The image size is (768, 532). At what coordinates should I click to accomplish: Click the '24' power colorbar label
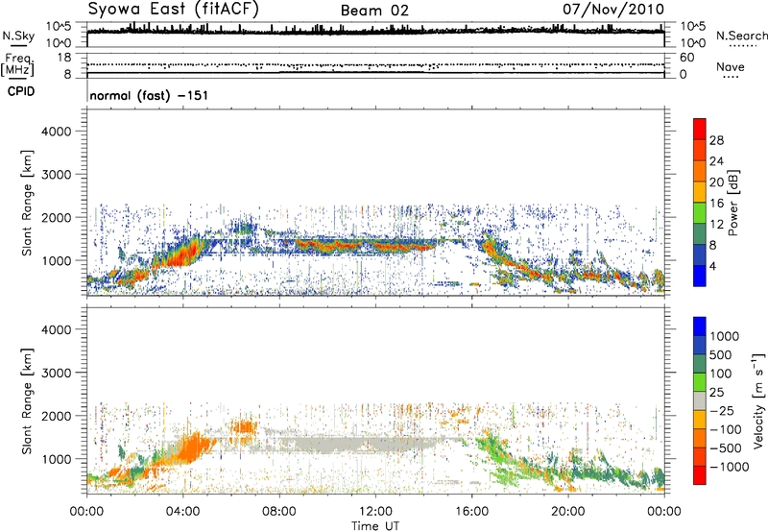[x=716, y=161]
